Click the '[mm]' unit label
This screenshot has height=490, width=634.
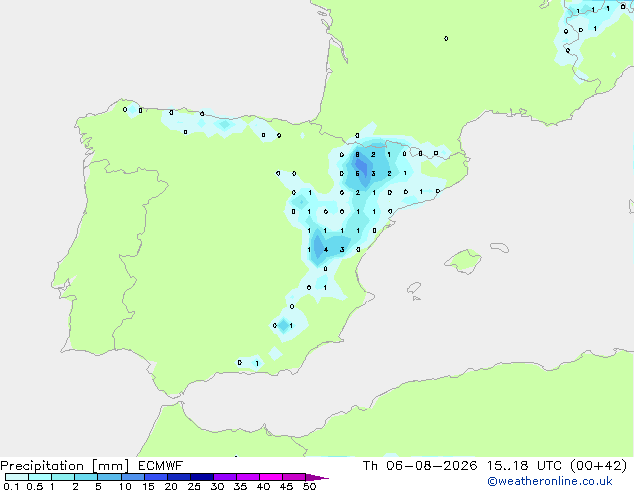(110, 466)
